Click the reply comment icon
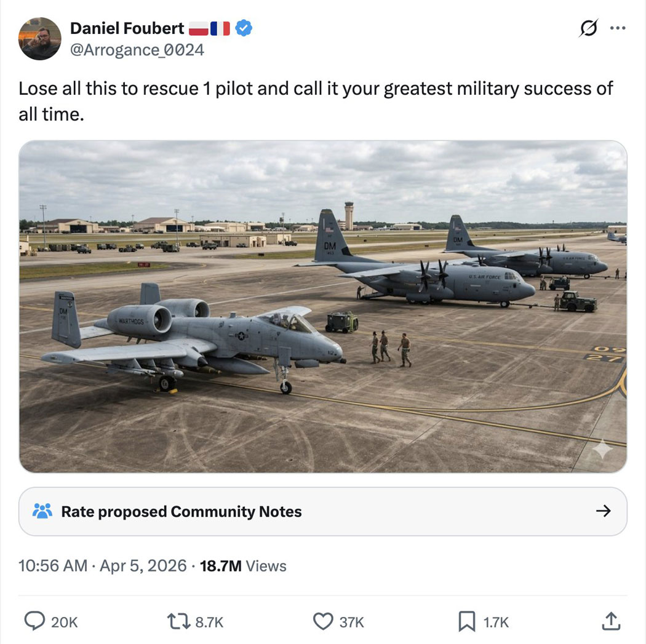The height and width of the screenshot is (644, 646). click(34, 622)
